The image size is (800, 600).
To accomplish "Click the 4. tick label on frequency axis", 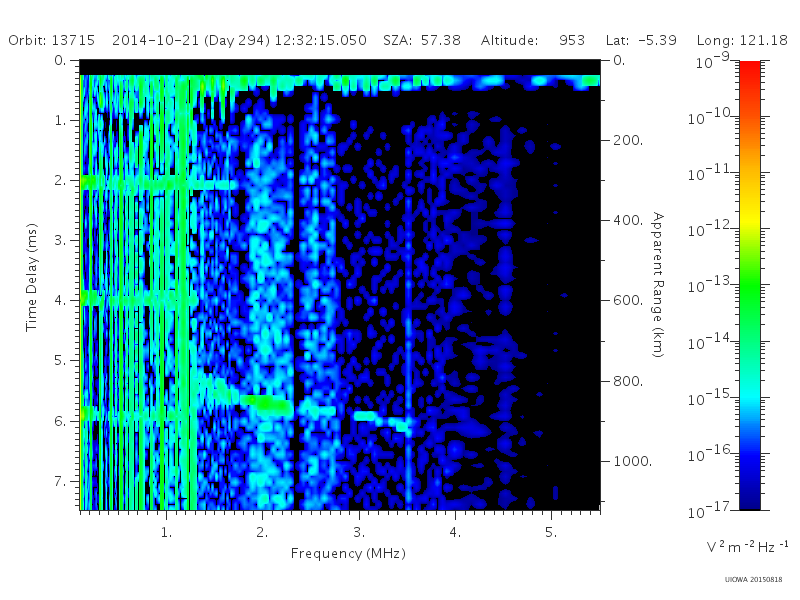I will [x=455, y=533].
